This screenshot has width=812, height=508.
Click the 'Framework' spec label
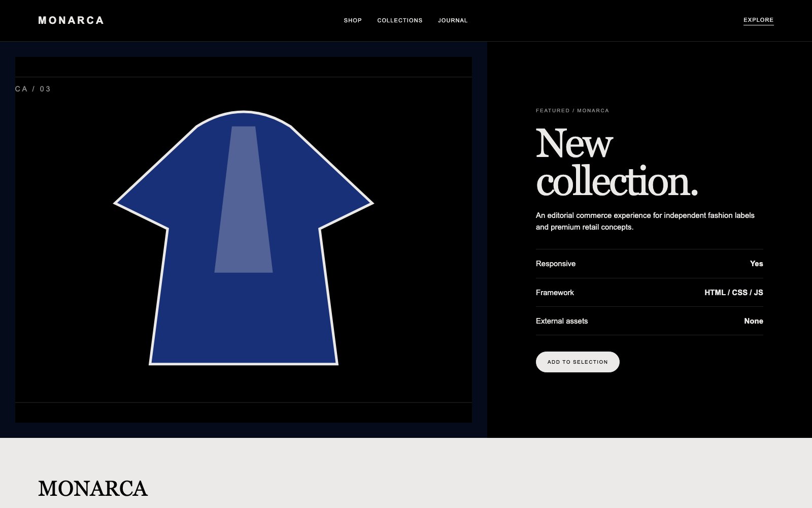(x=555, y=293)
